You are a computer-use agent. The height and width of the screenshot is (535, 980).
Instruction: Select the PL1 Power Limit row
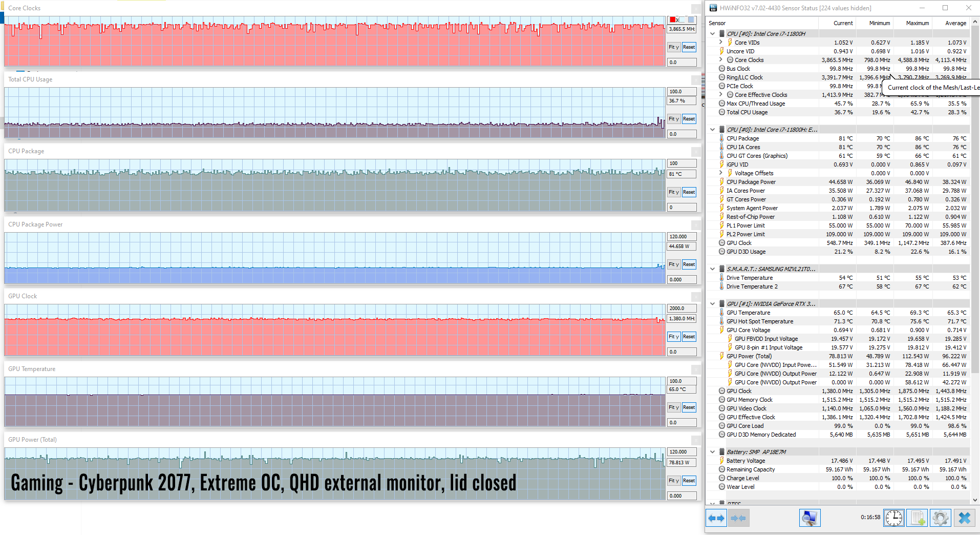[839, 225]
